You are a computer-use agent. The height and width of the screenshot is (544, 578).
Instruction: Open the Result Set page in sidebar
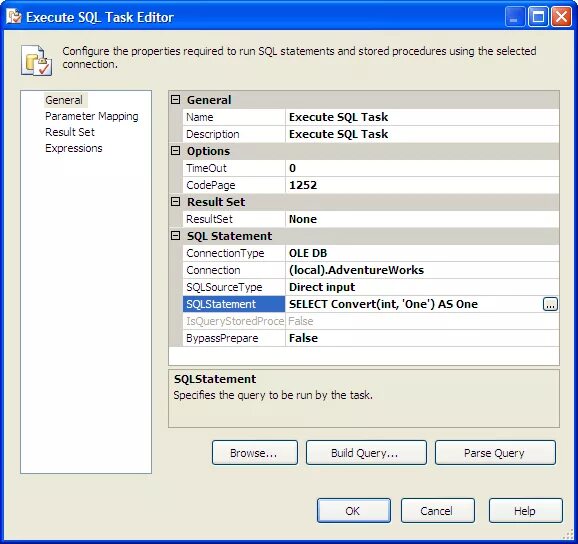[x=70, y=132]
